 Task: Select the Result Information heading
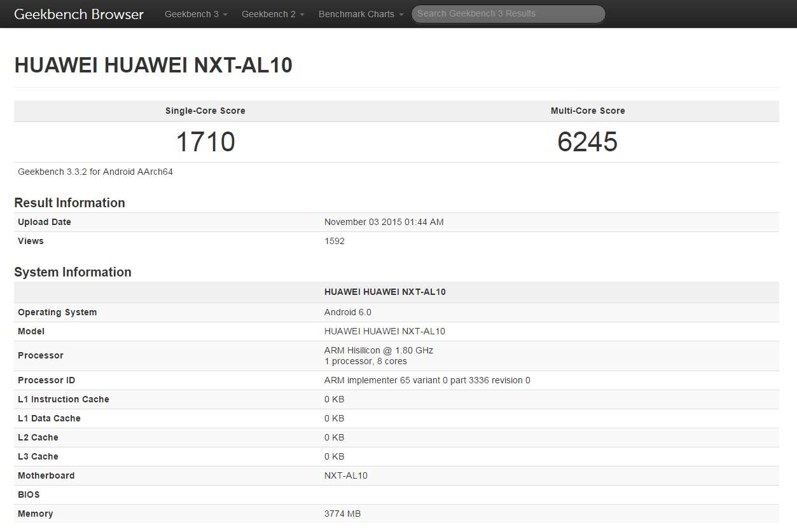[69, 203]
